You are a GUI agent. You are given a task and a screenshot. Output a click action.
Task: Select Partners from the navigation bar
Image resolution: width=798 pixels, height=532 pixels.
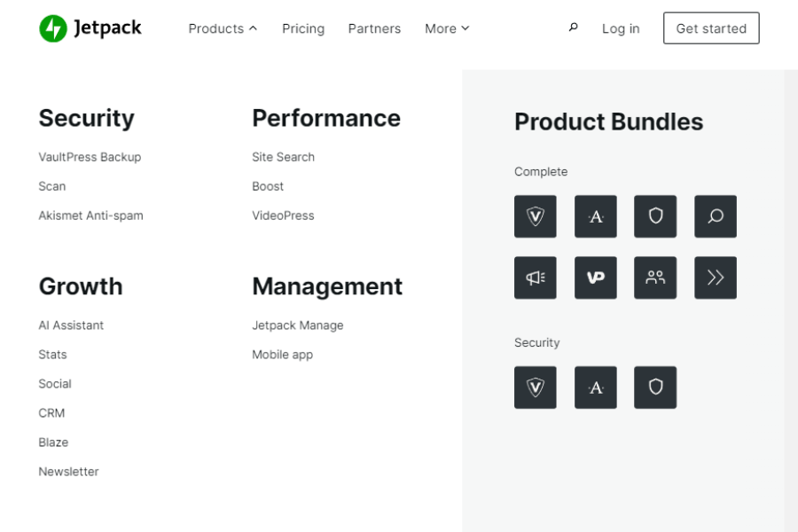(x=374, y=28)
